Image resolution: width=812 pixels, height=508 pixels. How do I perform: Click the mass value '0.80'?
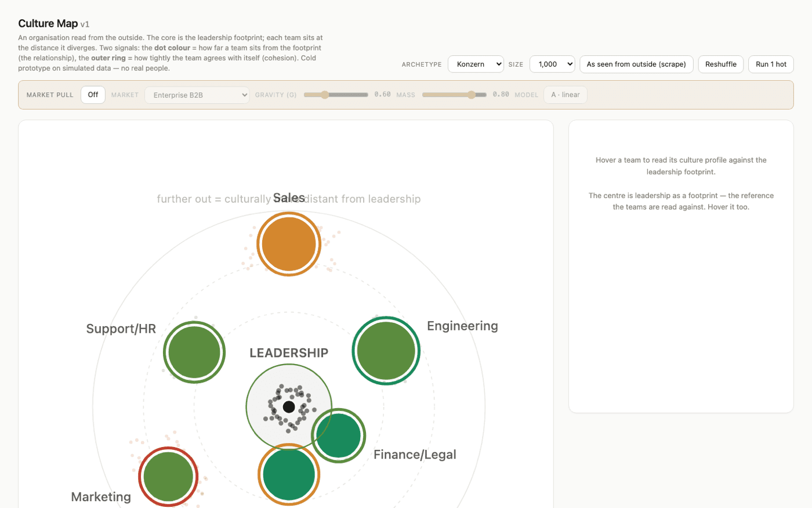[x=501, y=94]
